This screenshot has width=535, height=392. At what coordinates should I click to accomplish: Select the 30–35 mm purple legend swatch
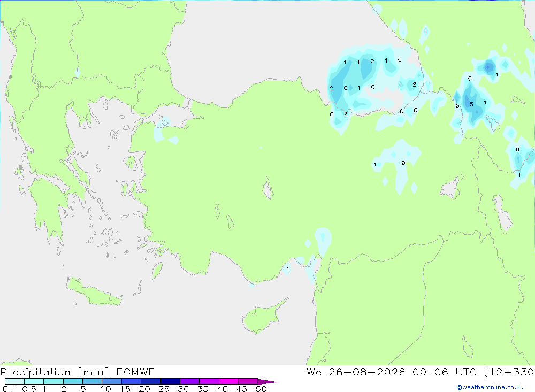pos(190,381)
